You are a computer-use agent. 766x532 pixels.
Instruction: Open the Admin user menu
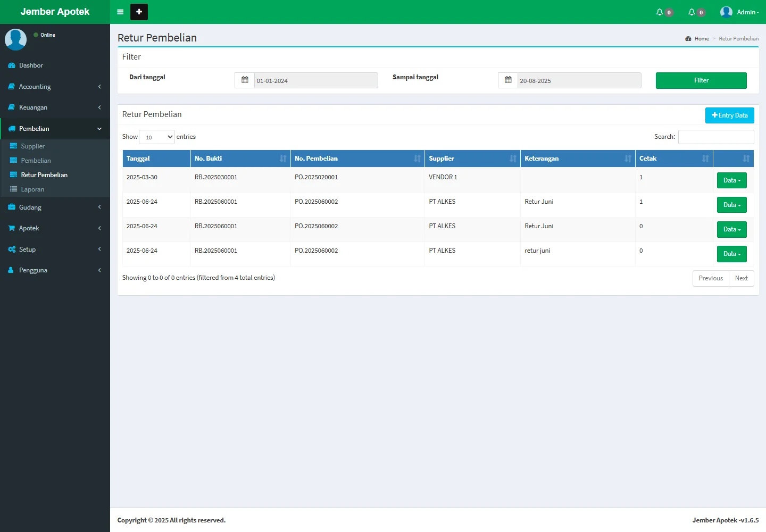[x=739, y=12]
